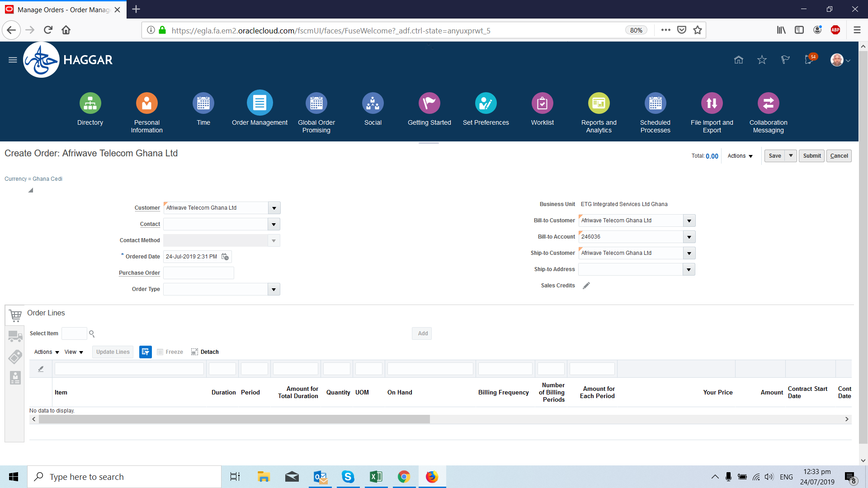Open the Order Type dropdown
This screenshot has height=488, width=868.
pos(274,289)
